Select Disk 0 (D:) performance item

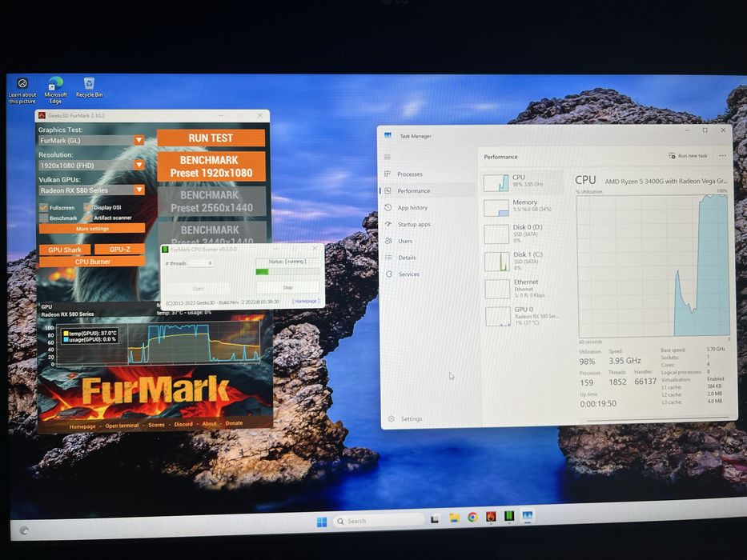tap(522, 234)
